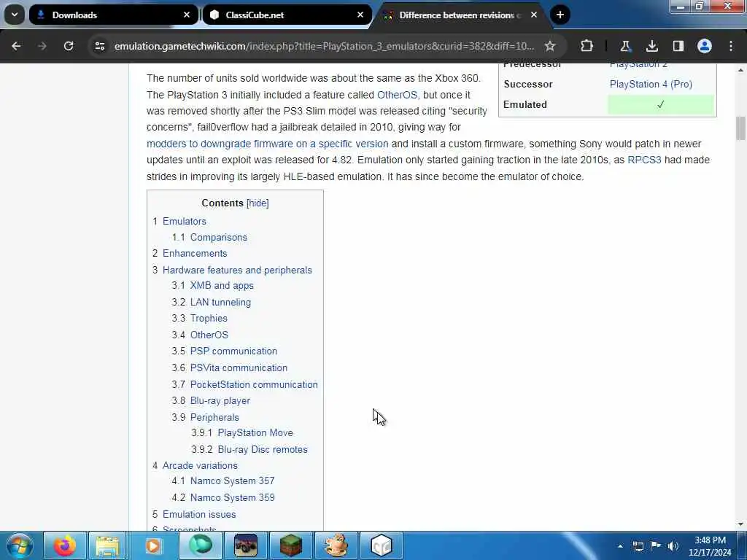
Task: Hide the Contents table
Action: [258, 203]
